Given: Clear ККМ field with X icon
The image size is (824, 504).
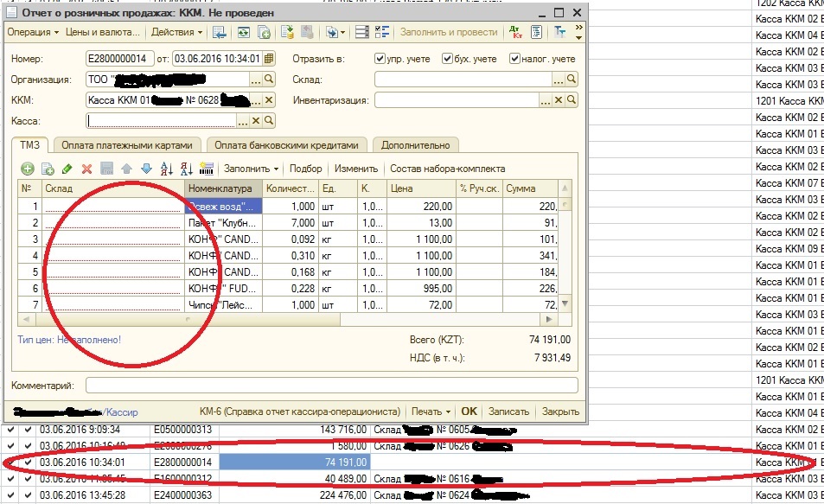Looking at the screenshot, I should [x=269, y=100].
